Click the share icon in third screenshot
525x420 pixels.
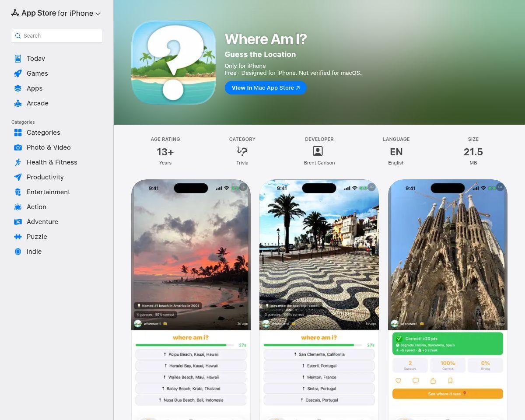433,381
